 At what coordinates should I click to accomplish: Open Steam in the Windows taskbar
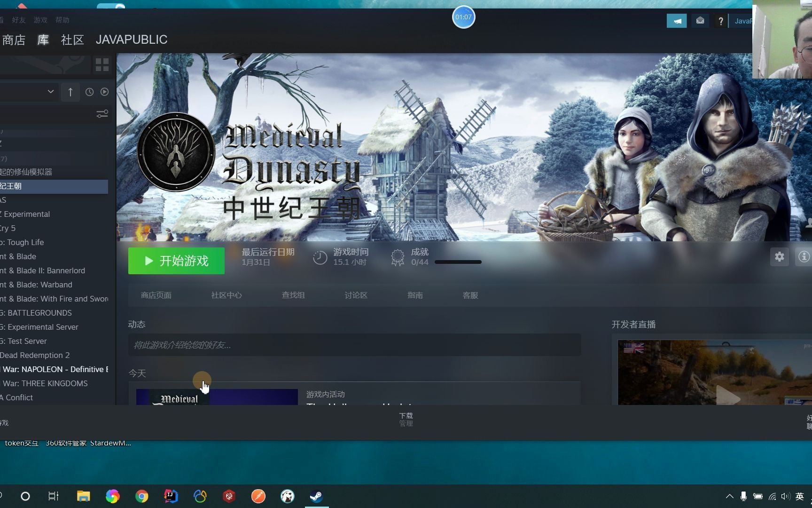click(316, 496)
